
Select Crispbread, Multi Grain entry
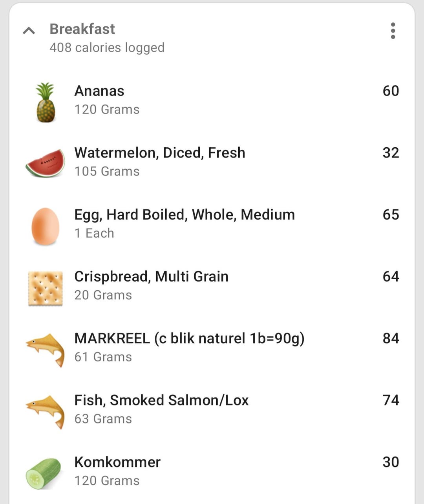pyautogui.click(x=212, y=286)
